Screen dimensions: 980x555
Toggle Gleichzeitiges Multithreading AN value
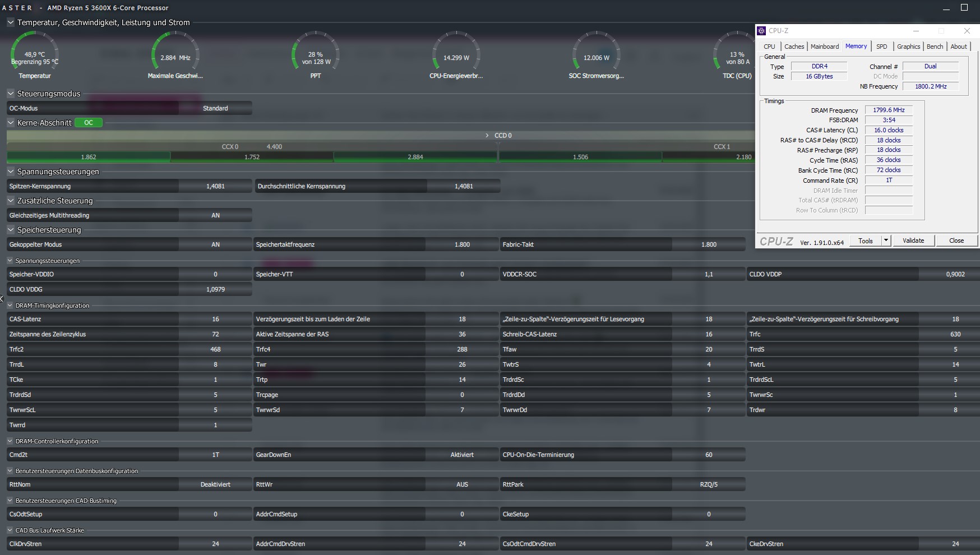click(215, 215)
